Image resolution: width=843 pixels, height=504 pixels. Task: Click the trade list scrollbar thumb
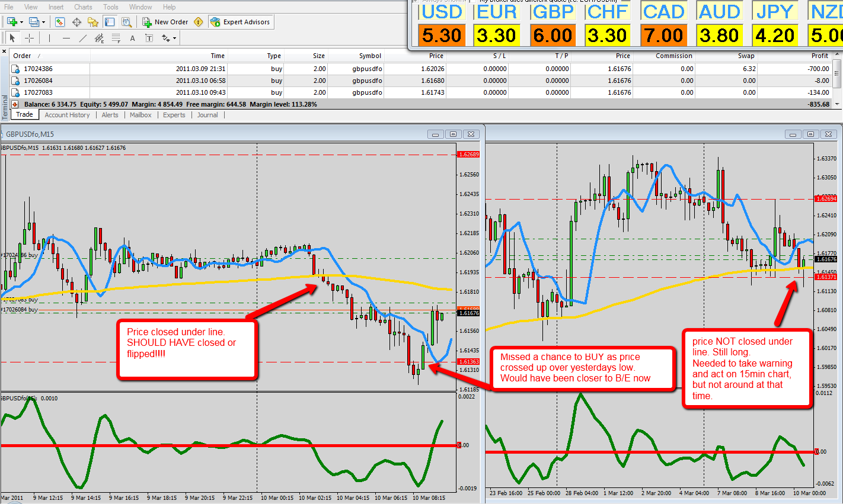tap(837, 73)
